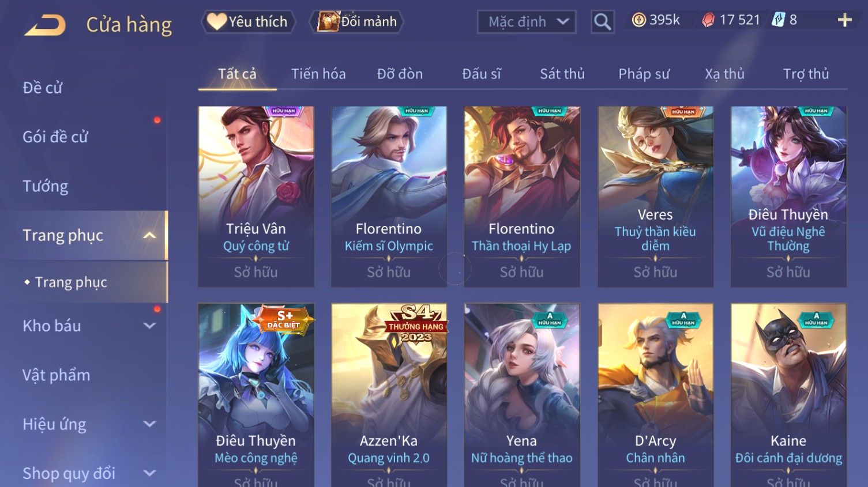Open search with the magnifier icon
Viewport: 868px width, 487px height.
(602, 22)
